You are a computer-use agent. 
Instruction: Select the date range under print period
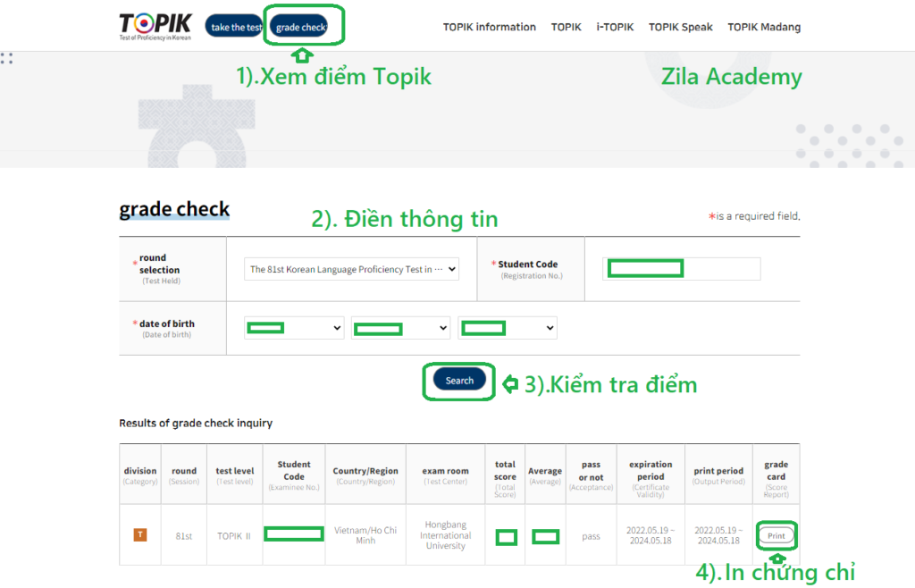pyautogui.click(x=718, y=535)
